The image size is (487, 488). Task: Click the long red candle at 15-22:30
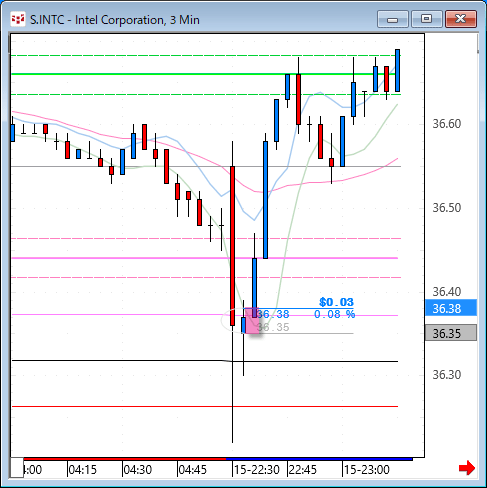tap(232, 246)
